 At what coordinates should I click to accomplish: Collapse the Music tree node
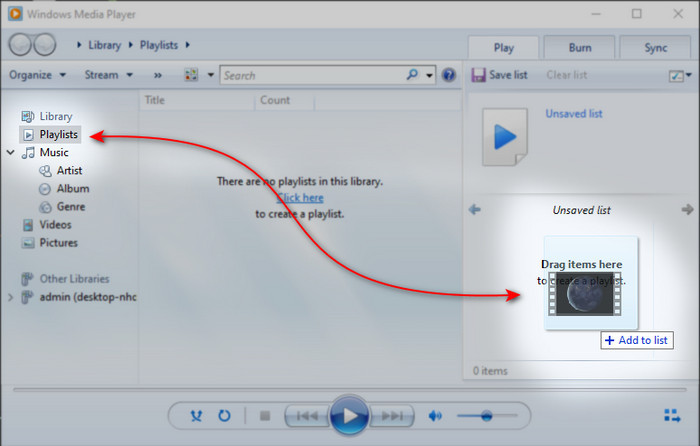[x=10, y=153]
